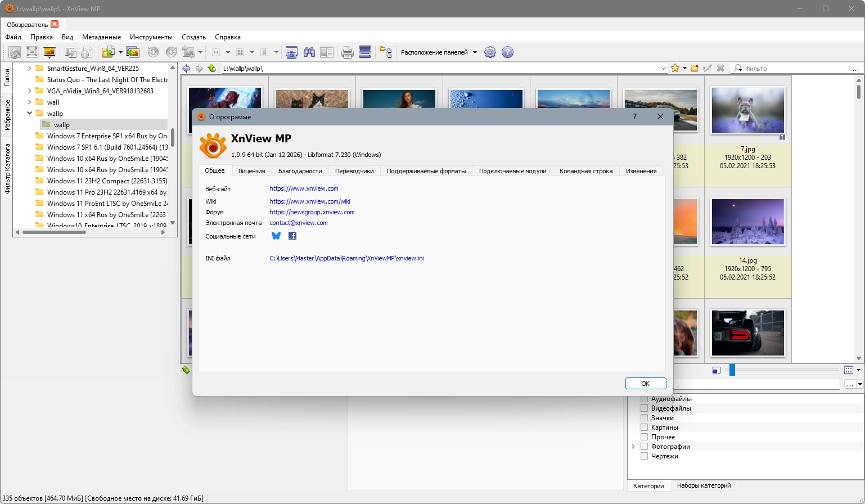Click the fullscreen view toolbar icon
This screenshot has height=504, width=865.
tap(32, 52)
